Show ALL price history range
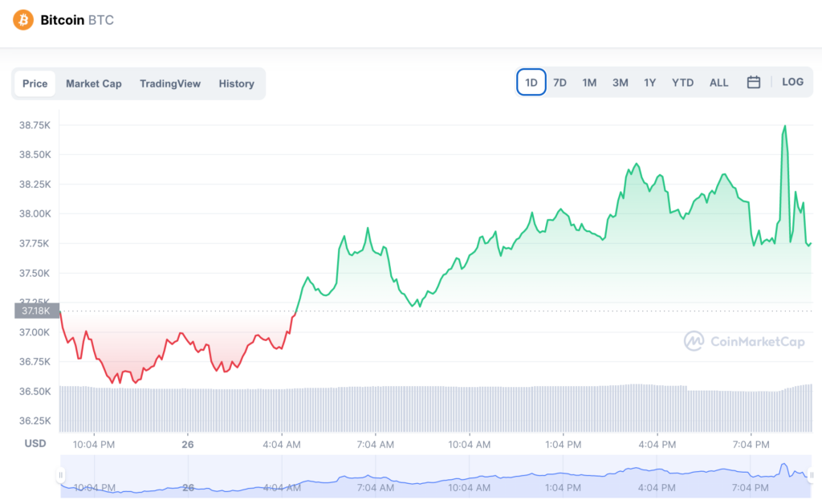The image size is (822, 504). pos(718,82)
